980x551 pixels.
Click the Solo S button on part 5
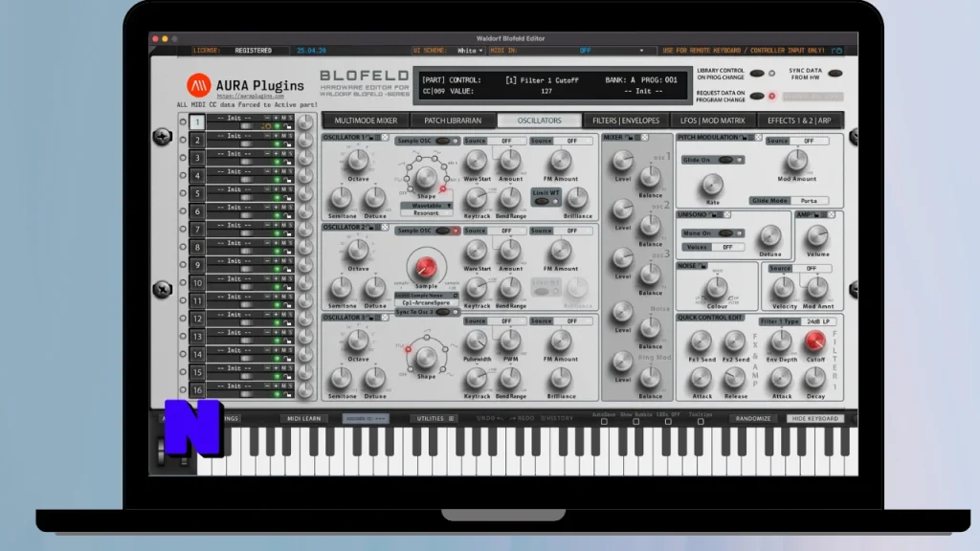coord(290,189)
